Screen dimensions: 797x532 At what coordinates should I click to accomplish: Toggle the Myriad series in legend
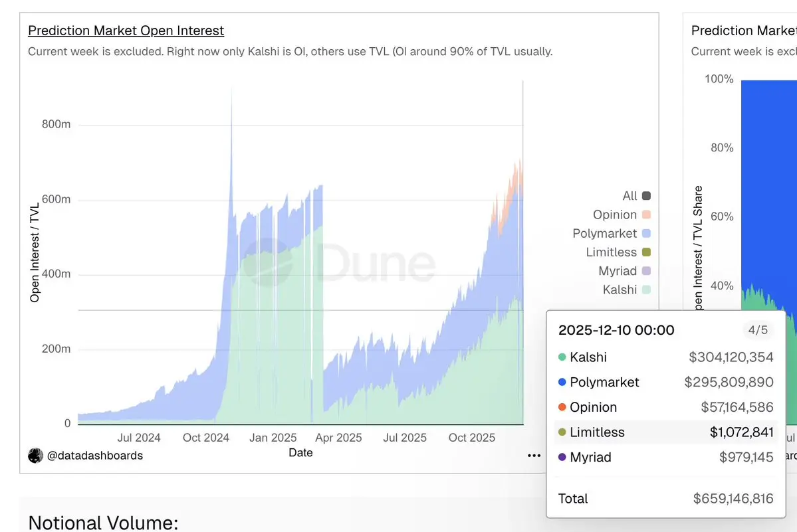click(x=624, y=271)
